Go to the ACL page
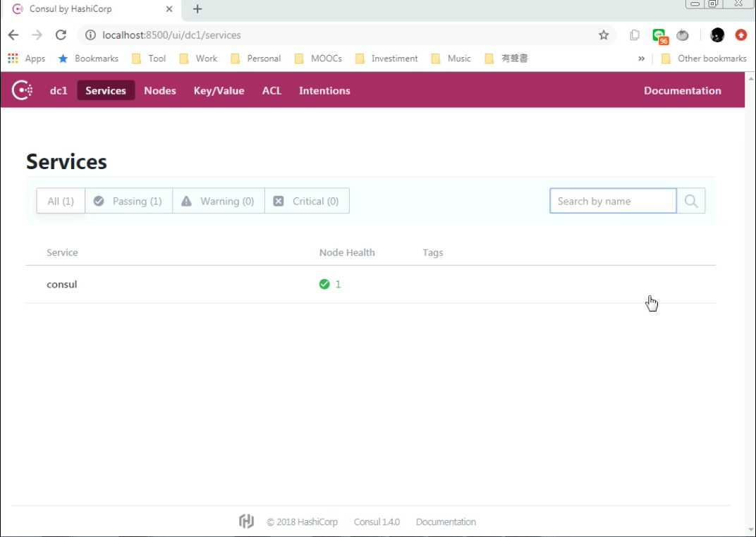The height and width of the screenshot is (537, 756). point(272,90)
